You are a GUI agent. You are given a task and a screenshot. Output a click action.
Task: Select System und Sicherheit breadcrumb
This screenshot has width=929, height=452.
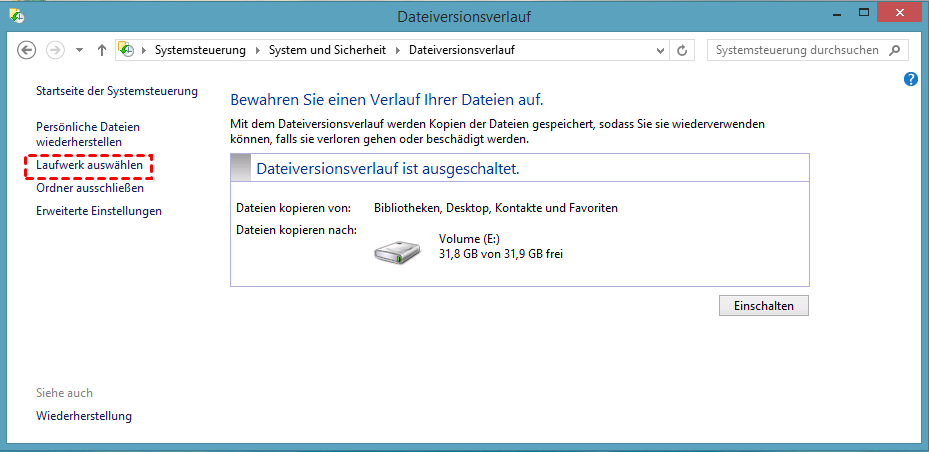327,50
